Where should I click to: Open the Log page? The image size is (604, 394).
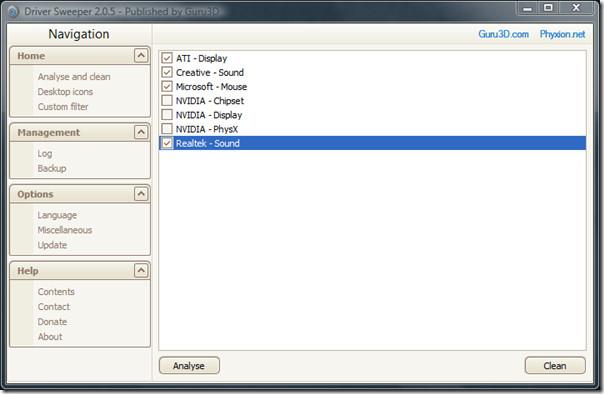[x=45, y=154]
